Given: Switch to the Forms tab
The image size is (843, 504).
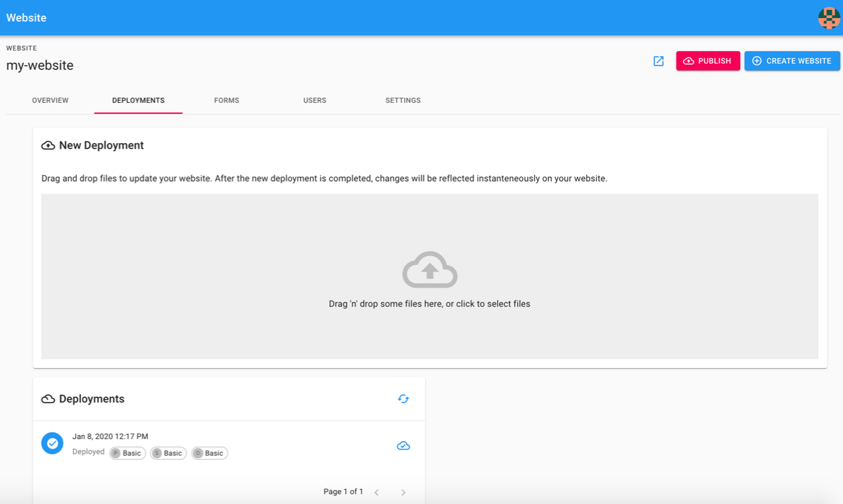Looking at the screenshot, I should click(226, 100).
